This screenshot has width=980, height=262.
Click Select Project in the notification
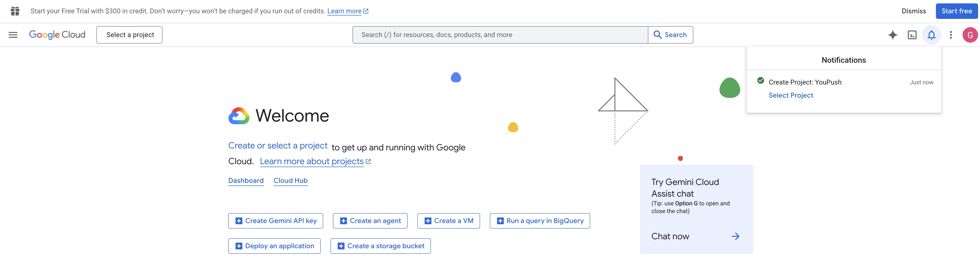point(790,95)
